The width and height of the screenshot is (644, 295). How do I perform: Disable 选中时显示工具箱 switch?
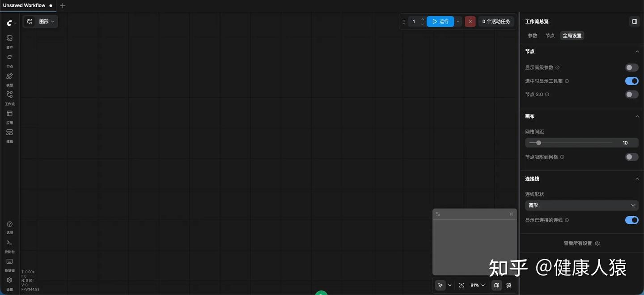pyautogui.click(x=631, y=81)
